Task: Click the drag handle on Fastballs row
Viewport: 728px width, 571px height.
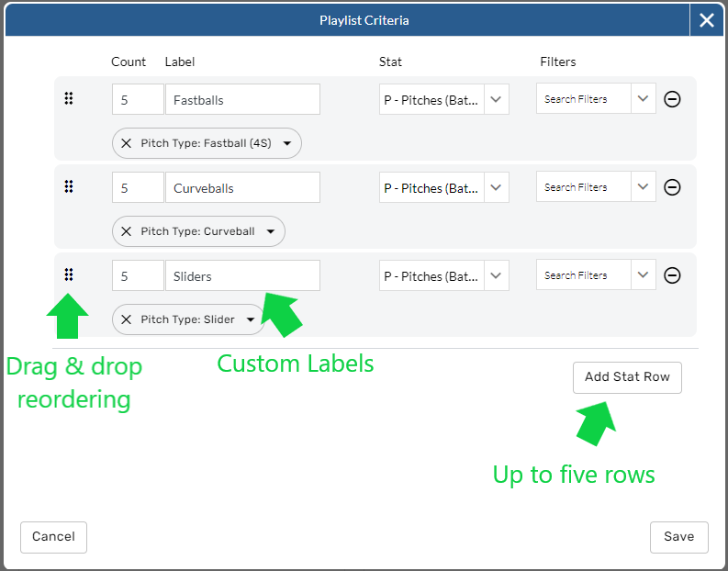Action: [69, 99]
